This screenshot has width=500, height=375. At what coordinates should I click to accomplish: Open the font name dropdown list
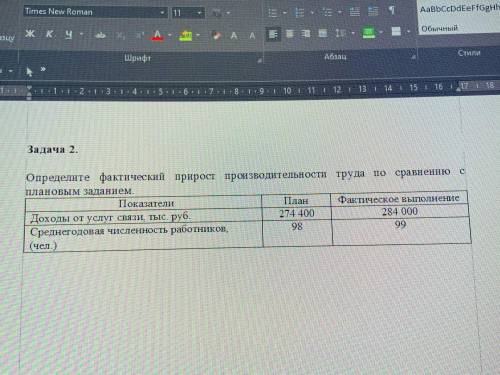162,13
